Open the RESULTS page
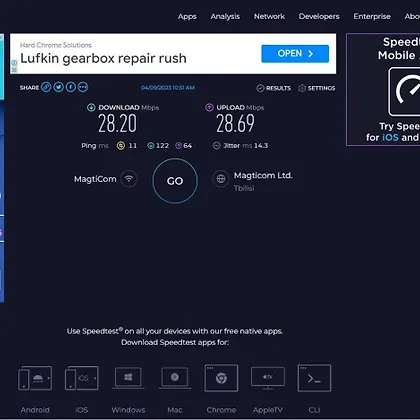This screenshot has height=420, width=420. pyautogui.click(x=274, y=88)
